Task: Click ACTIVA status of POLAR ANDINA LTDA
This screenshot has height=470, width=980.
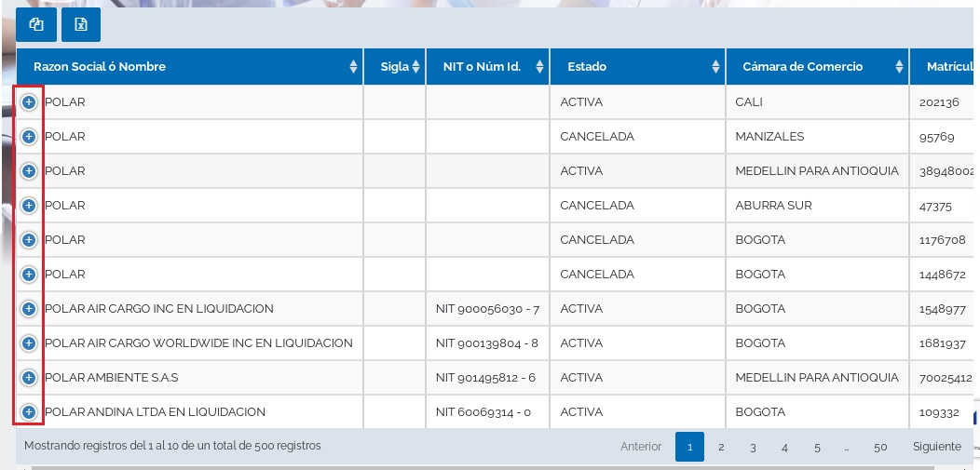Action: pos(581,412)
